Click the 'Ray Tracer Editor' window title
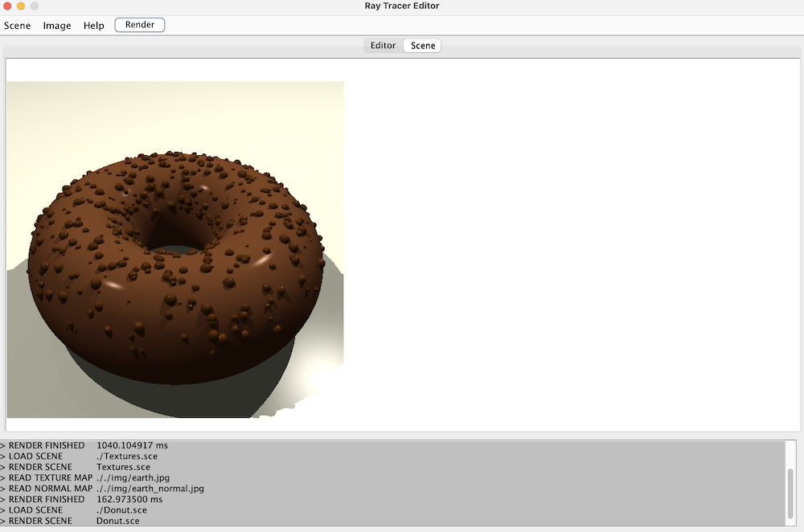The width and height of the screenshot is (804, 532). coord(402,6)
